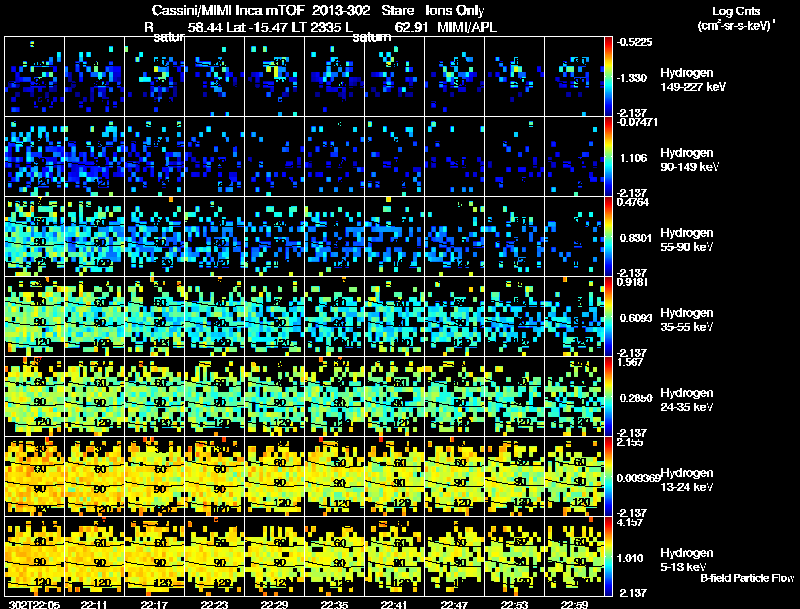Click the 0.2850 color scale value

point(636,398)
